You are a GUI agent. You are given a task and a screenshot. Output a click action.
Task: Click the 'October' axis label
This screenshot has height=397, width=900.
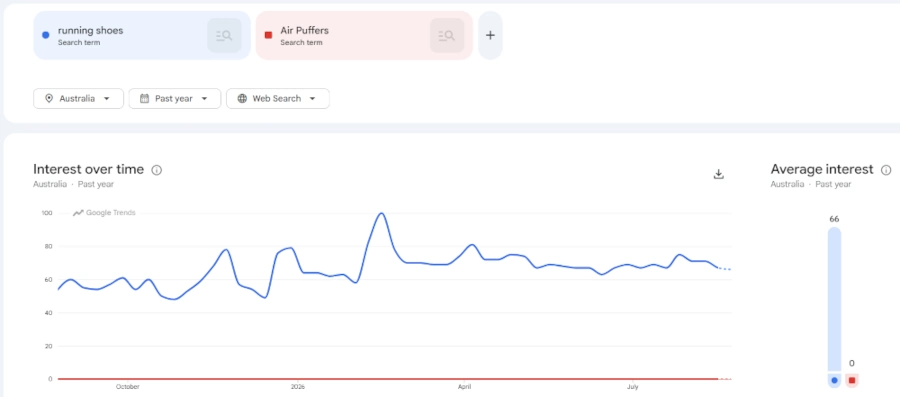click(127, 387)
